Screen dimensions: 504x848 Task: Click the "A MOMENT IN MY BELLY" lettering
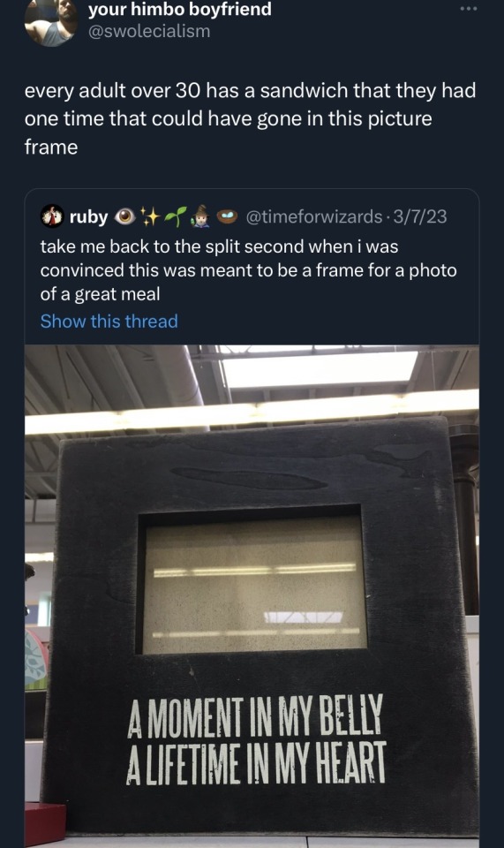pos(255,715)
